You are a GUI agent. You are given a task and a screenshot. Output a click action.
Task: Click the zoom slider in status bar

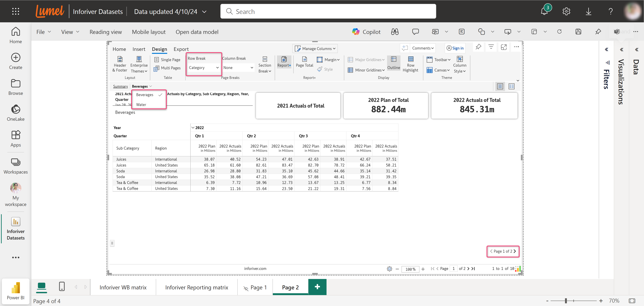pos(566,300)
